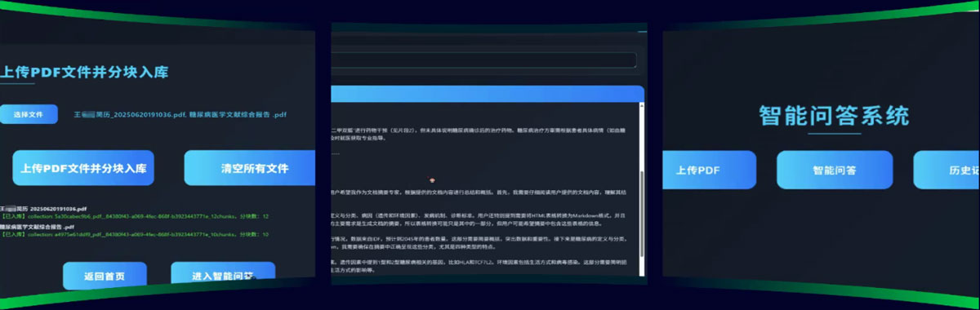Click the 智能问答系统 heading
The width and height of the screenshot is (980, 310).
[834, 115]
